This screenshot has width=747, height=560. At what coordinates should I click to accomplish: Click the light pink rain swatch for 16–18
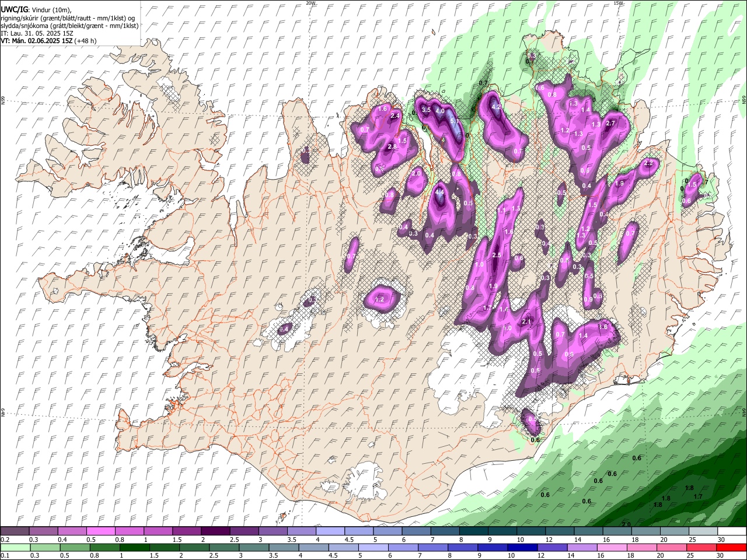pyautogui.click(x=612, y=547)
